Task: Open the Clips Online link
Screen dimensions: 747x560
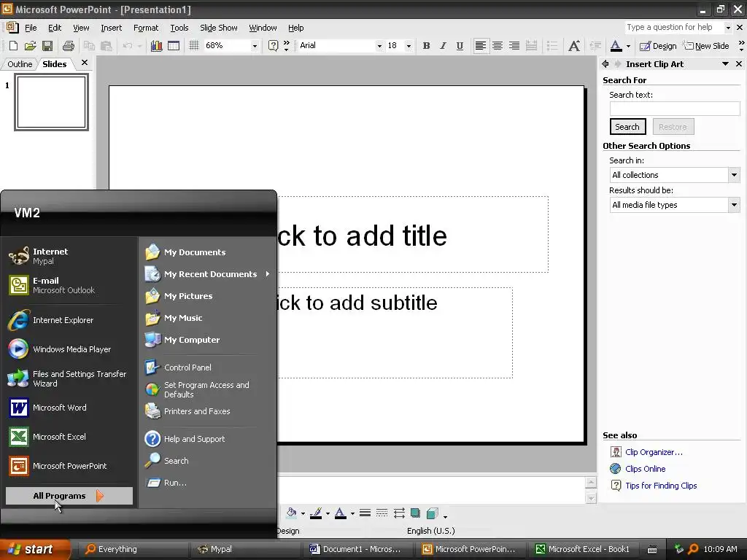Action: pos(645,469)
